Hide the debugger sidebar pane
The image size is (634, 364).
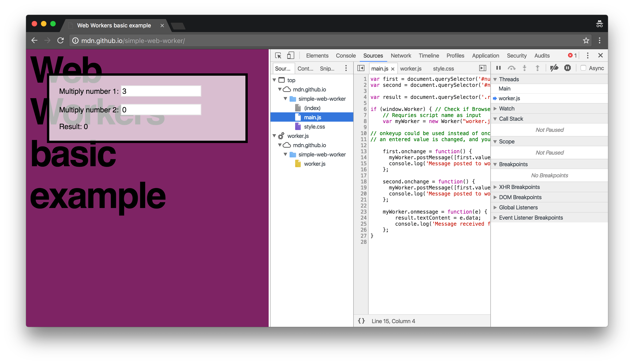[482, 68]
